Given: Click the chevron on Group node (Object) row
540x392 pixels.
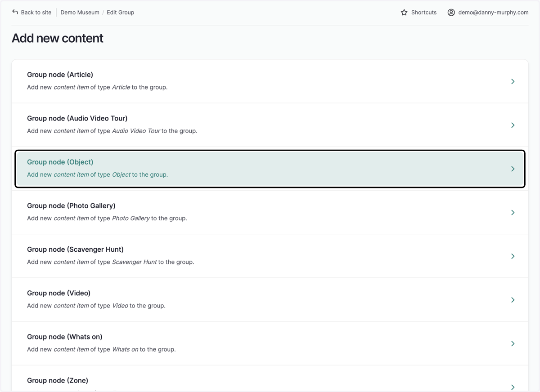Looking at the screenshot, I should tap(513, 169).
